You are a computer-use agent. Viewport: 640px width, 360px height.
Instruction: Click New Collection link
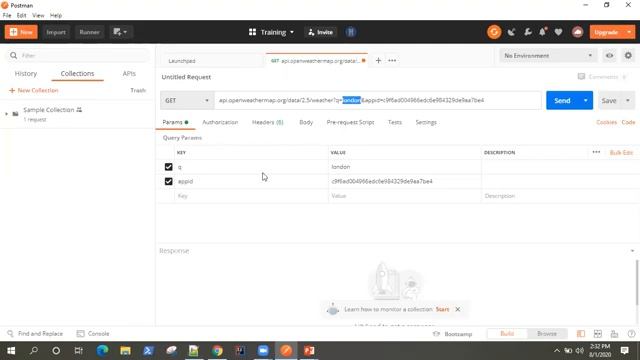[33, 90]
